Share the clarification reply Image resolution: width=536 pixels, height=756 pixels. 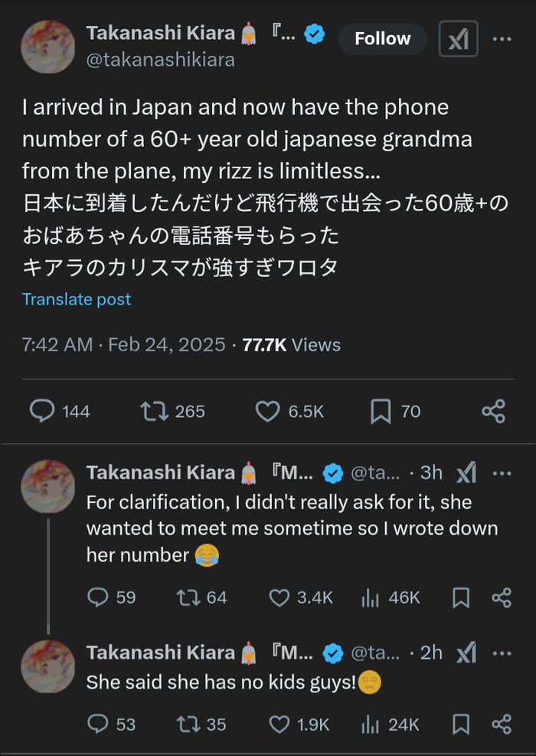click(x=502, y=598)
